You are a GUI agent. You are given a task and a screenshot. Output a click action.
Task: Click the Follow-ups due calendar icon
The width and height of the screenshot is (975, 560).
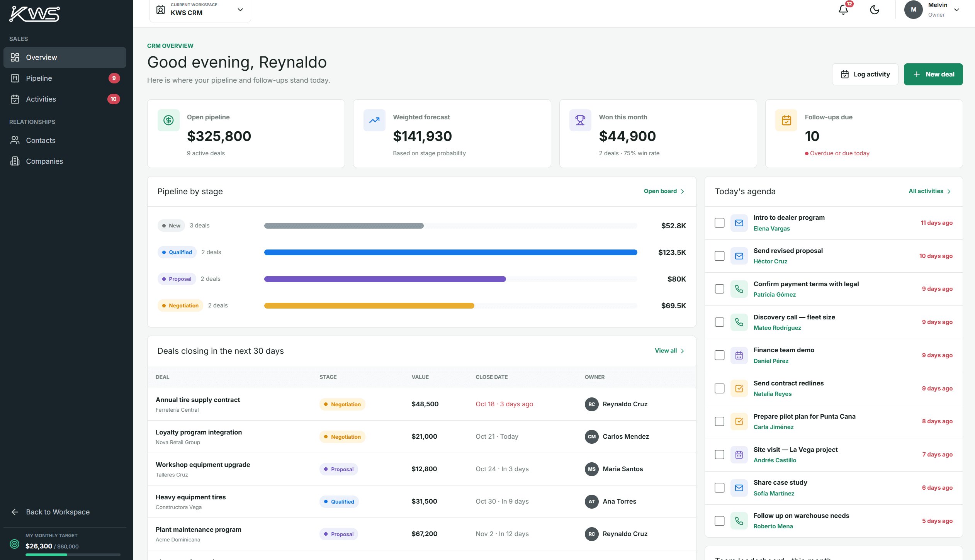(x=786, y=120)
